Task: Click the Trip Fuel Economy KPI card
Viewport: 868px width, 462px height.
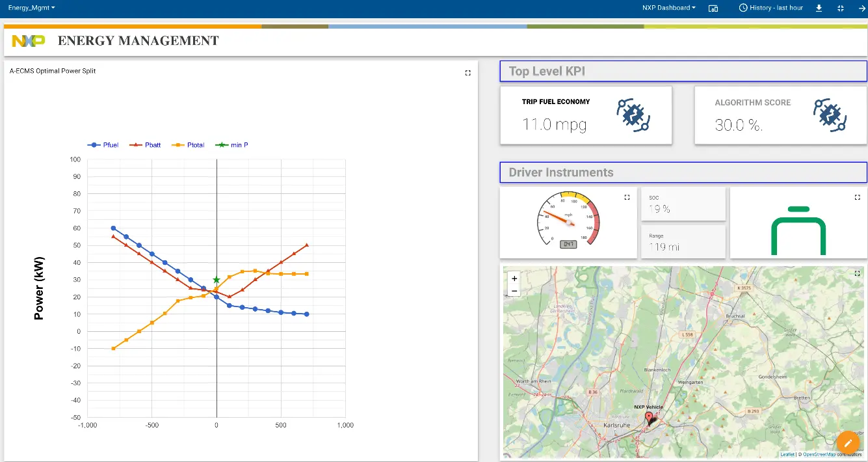Action: coord(586,115)
